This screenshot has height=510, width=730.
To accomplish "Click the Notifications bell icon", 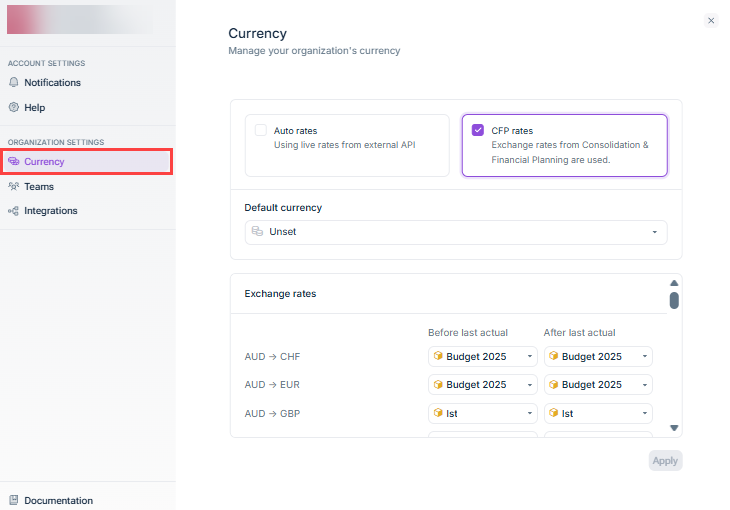I will (x=14, y=82).
